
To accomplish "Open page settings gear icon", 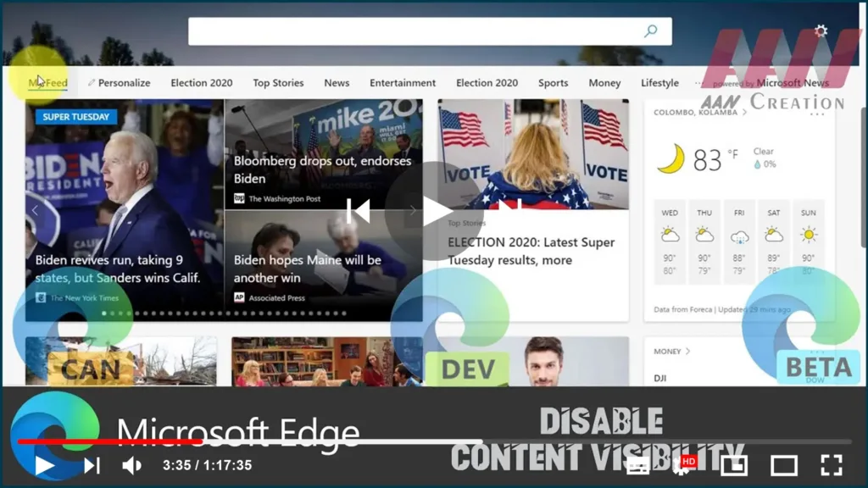I will [x=821, y=30].
